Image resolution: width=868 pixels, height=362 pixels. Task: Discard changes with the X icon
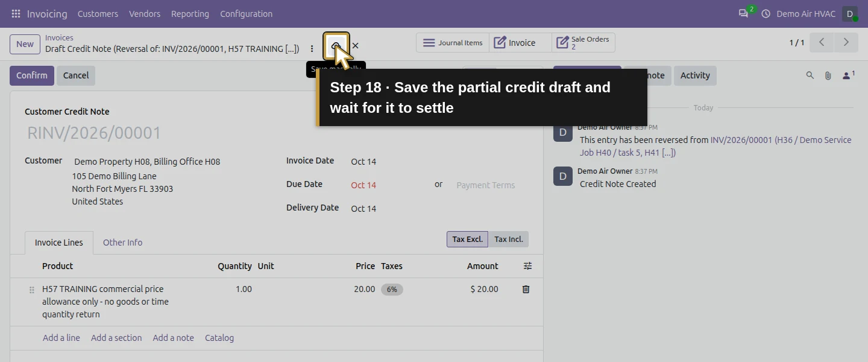pyautogui.click(x=356, y=45)
